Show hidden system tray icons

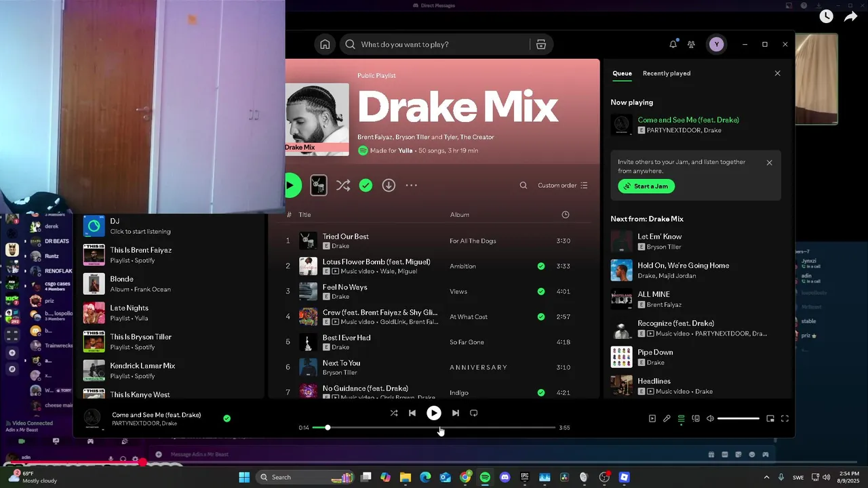[x=766, y=477]
